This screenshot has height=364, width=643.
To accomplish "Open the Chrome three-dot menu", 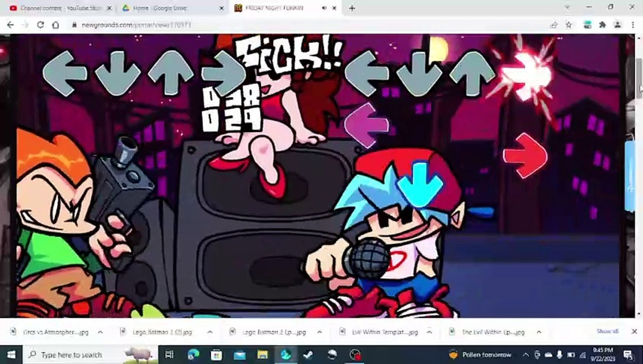I will coord(633,25).
